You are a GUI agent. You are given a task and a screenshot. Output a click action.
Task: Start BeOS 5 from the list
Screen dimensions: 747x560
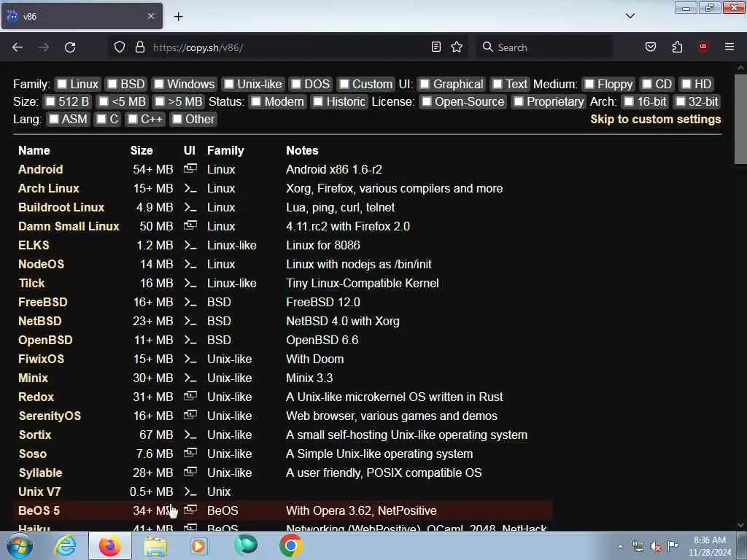39,510
